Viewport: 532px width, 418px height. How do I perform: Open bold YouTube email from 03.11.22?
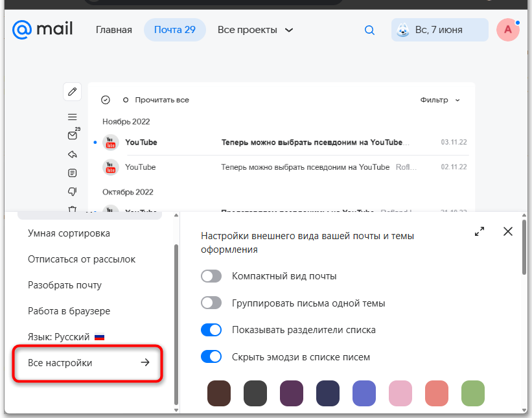282,143
